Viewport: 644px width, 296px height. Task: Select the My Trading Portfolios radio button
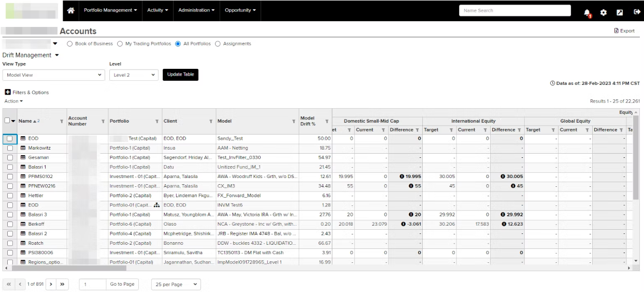(x=120, y=43)
